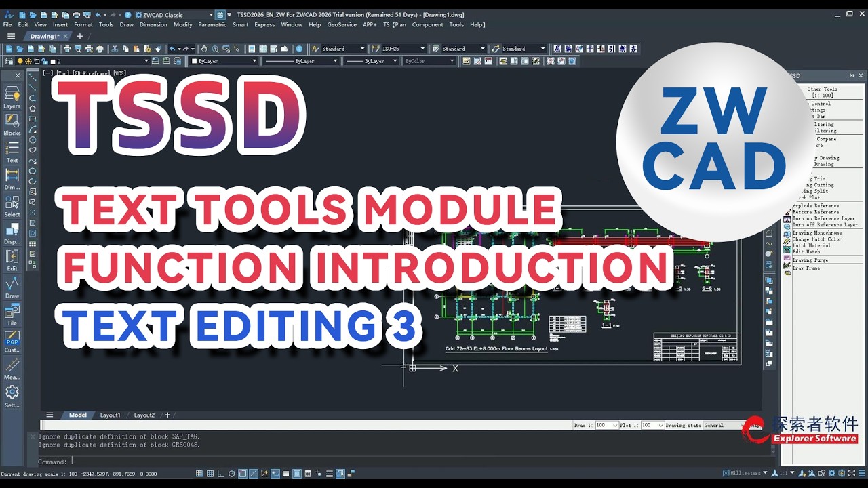Open the Parametric menu
The height and width of the screenshot is (488, 868).
click(212, 24)
